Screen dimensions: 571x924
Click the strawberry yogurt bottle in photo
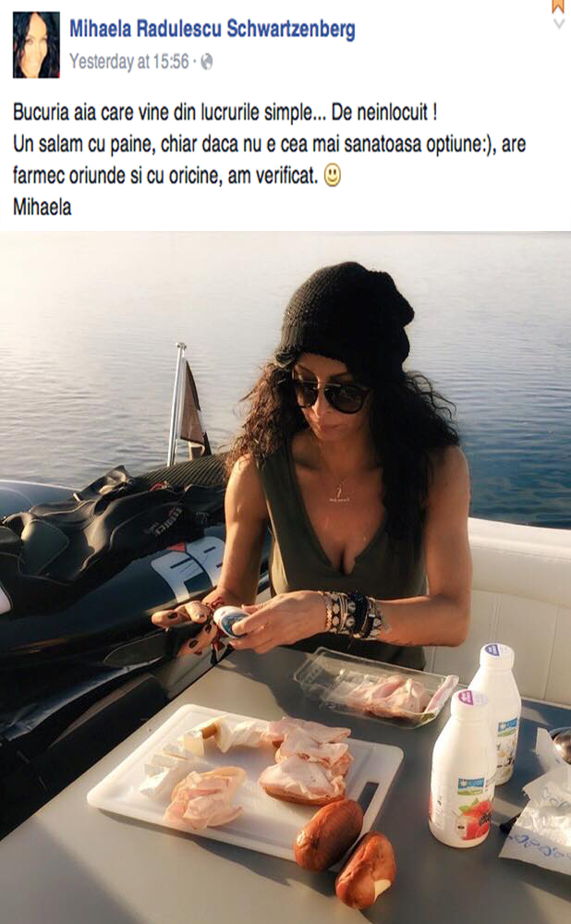[463, 769]
